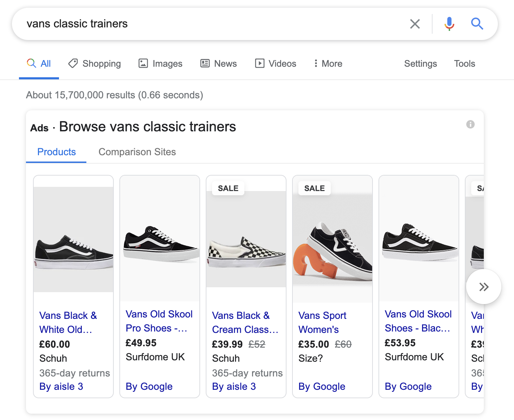Switch to the Images tab

click(x=160, y=64)
